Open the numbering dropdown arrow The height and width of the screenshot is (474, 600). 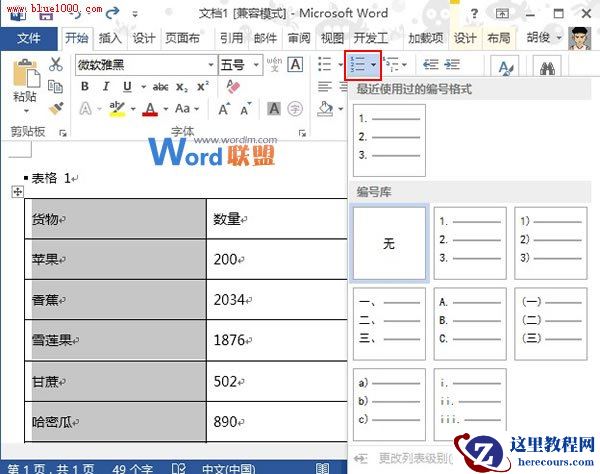point(373,65)
